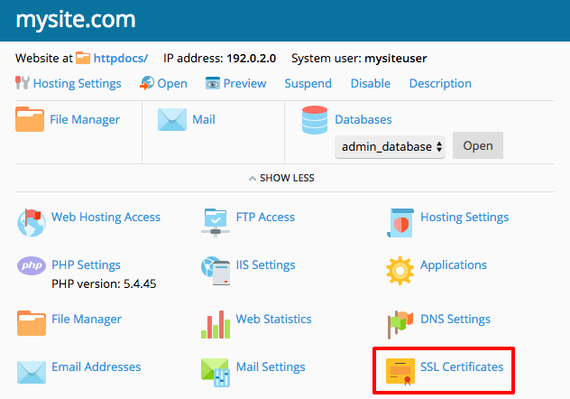Click the Preview link
570x399 pixels.
click(x=245, y=84)
